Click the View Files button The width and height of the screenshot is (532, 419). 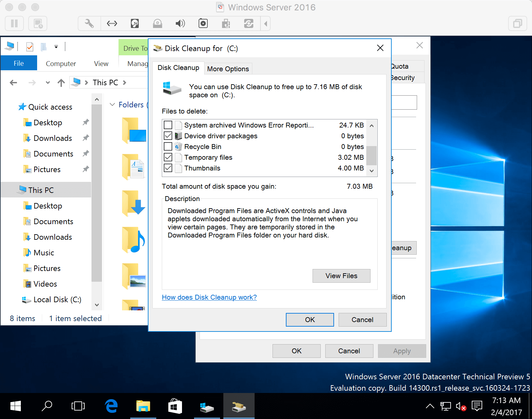[x=341, y=276]
